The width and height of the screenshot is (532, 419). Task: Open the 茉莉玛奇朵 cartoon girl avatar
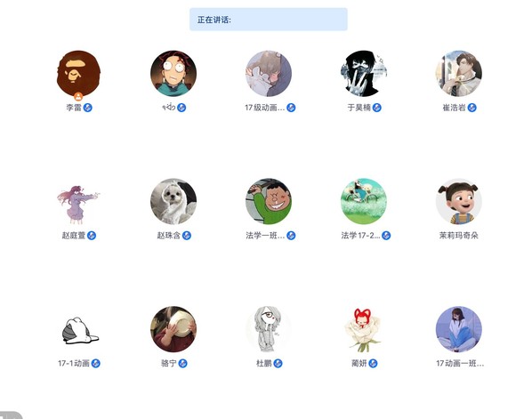pyautogui.click(x=459, y=202)
